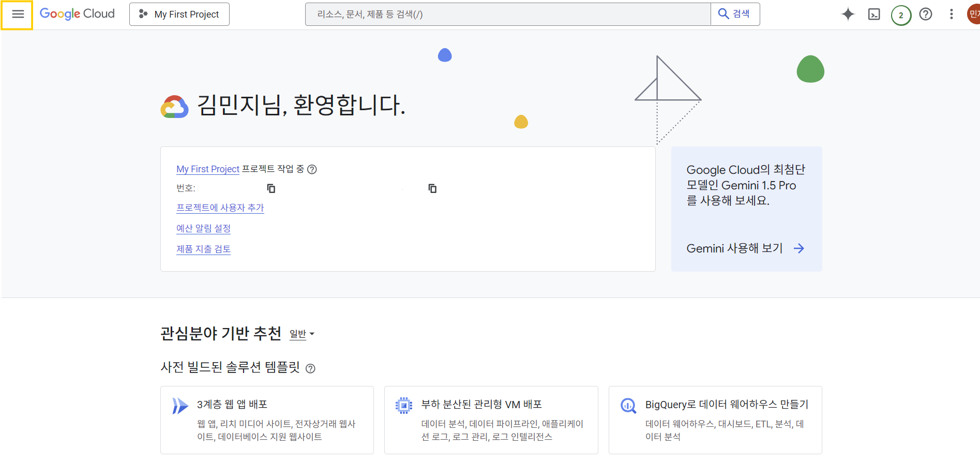
Task: Open Gemini AI assistant sparkle icon
Action: point(848,14)
